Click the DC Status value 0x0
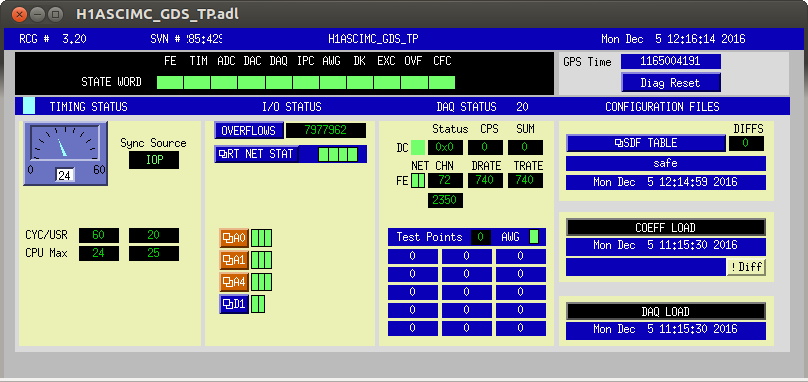Image resolution: width=808 pixels, height=382 pixels. [445, 147]
